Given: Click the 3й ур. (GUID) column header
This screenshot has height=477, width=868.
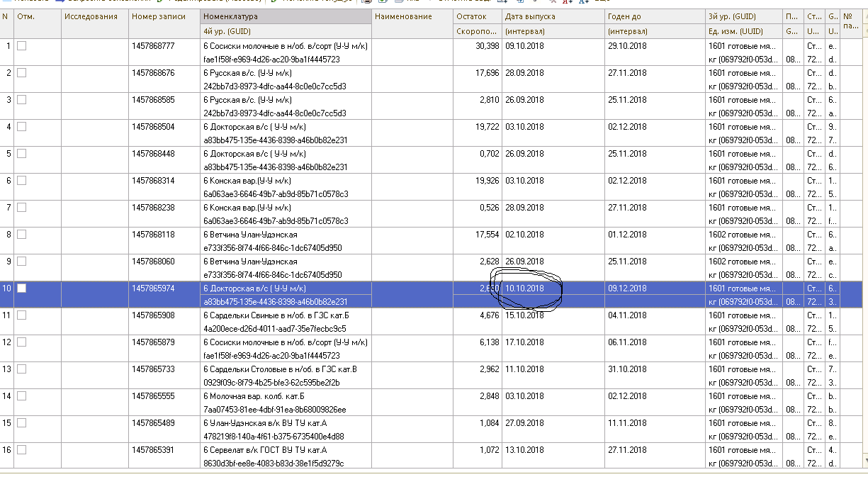Looking at the screenshot, I should (743, 16).
